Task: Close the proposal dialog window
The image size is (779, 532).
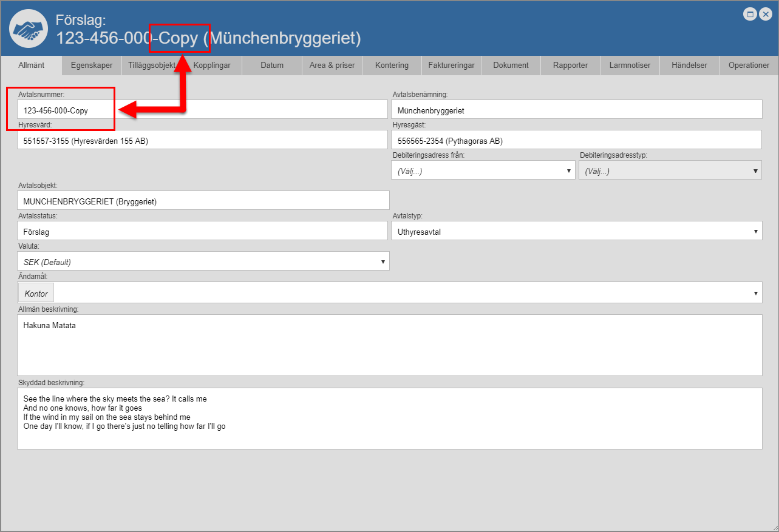Action: (x=764, y=14)
